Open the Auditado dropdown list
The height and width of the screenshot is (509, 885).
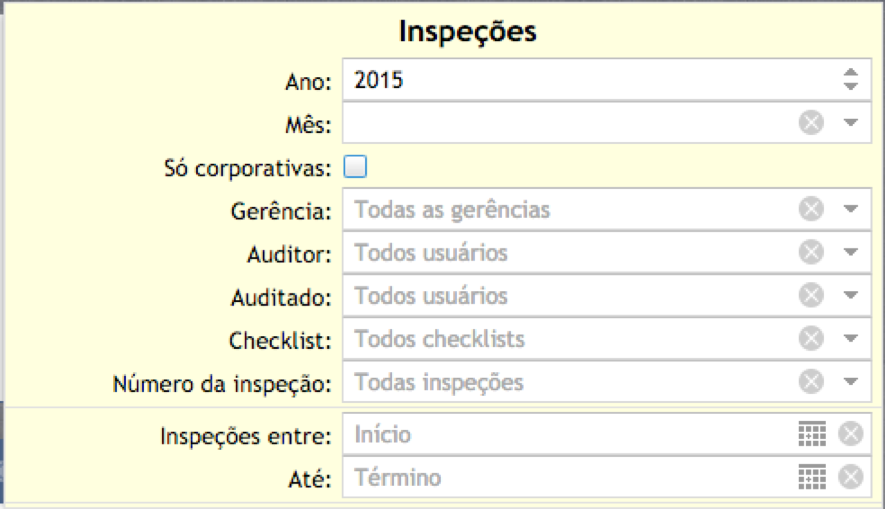pyautogui.click(x=851, y=295)
